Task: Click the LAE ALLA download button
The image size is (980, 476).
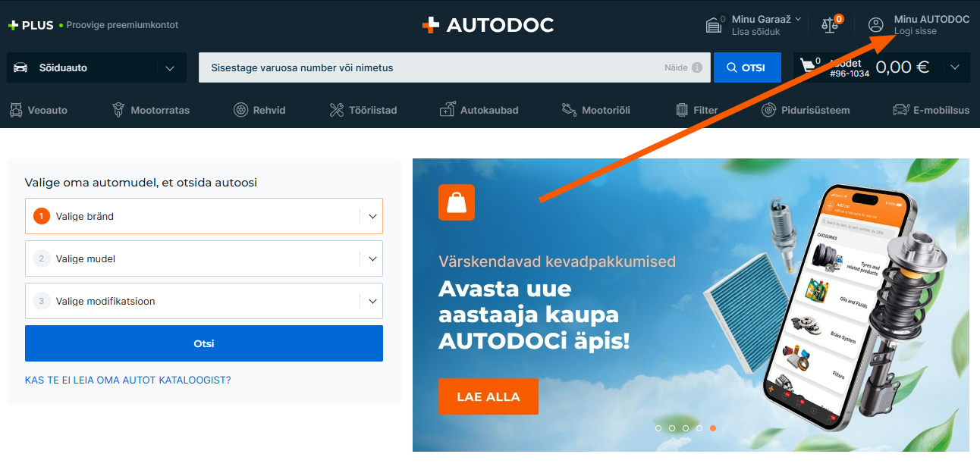Action: point(488,396)
